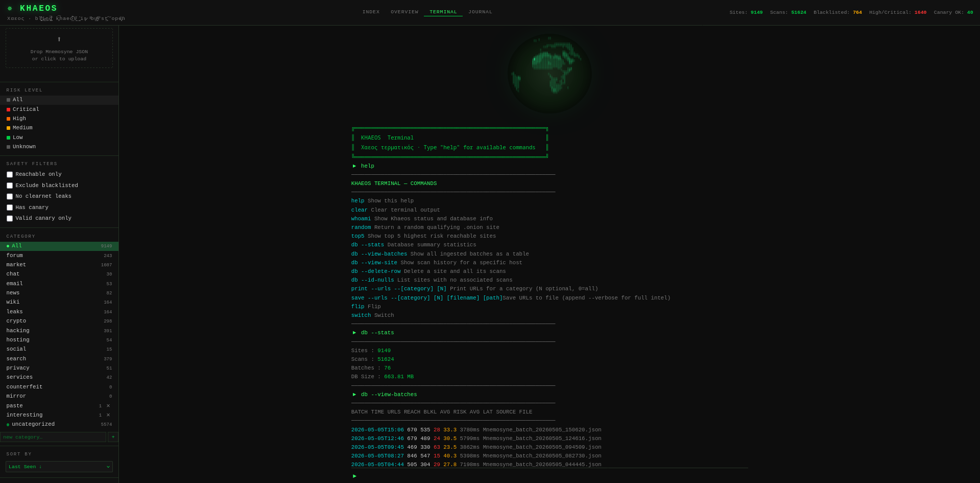The width and height of the screenshot is (980, 483).
Task: Filter by Unknown risk level
Action: pyautogui.click(x=59, y=147)
